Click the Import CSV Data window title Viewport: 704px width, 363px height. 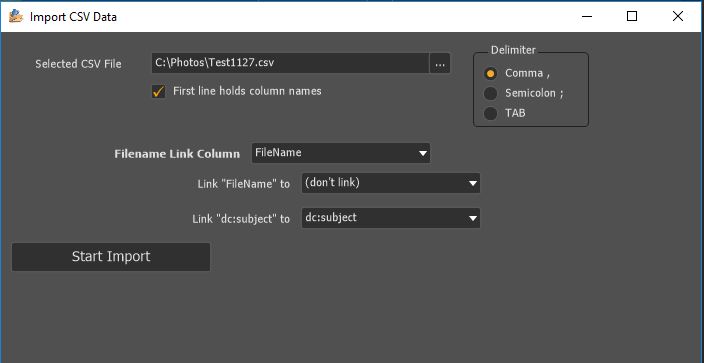pos(73,17)
